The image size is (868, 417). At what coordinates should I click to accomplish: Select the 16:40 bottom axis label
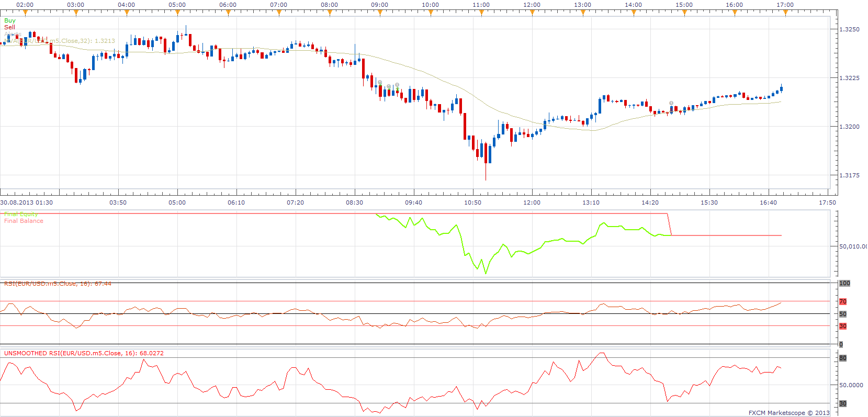tap(769, 202)
